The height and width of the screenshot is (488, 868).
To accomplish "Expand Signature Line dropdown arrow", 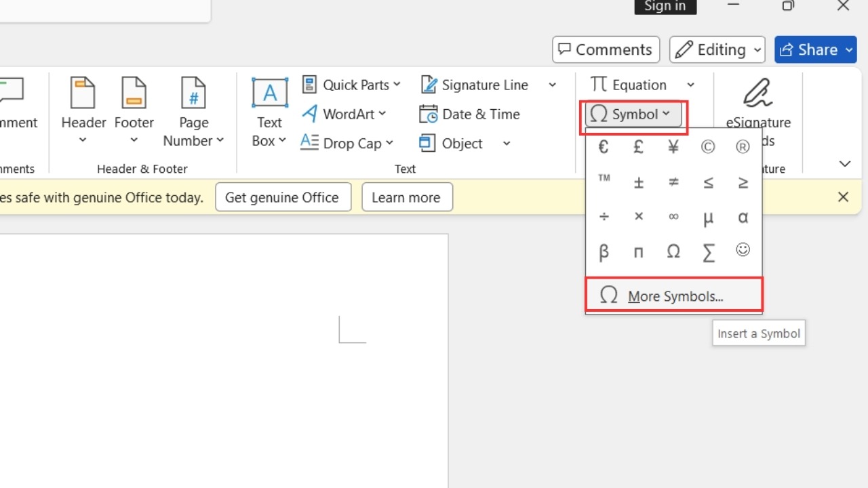I will [552, 85].
